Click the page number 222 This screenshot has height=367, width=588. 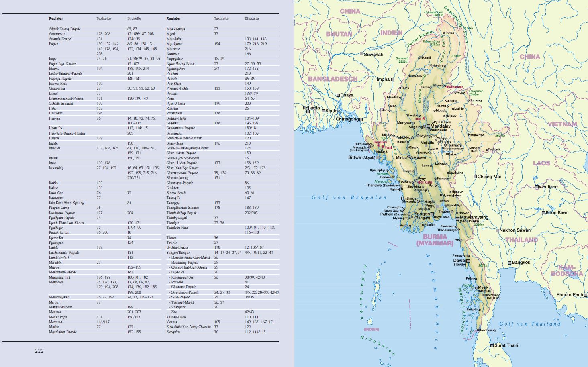[39, 351]
